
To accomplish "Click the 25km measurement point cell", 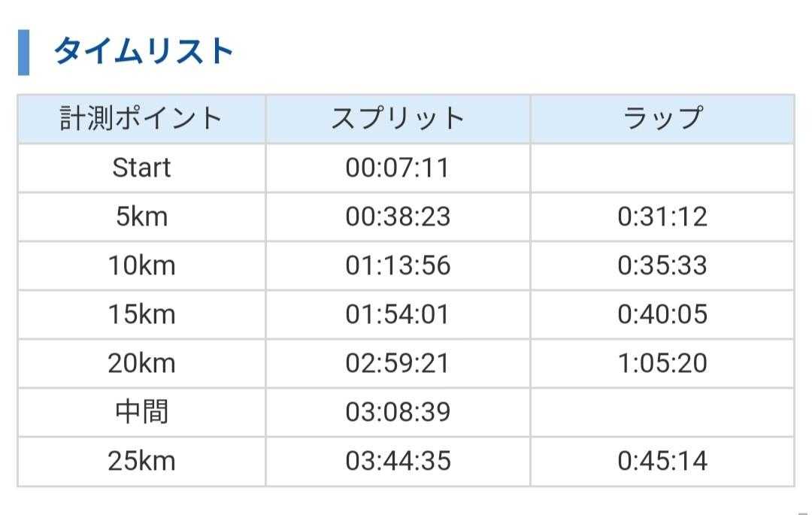I will pyautogui.click(x=141, y=461).
